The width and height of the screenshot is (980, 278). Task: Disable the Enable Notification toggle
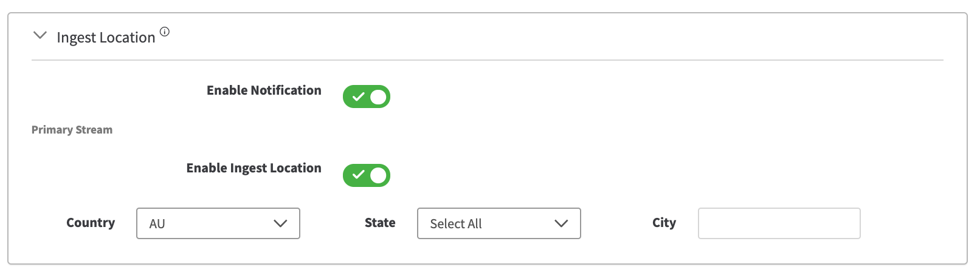click(x=366, y=97)
